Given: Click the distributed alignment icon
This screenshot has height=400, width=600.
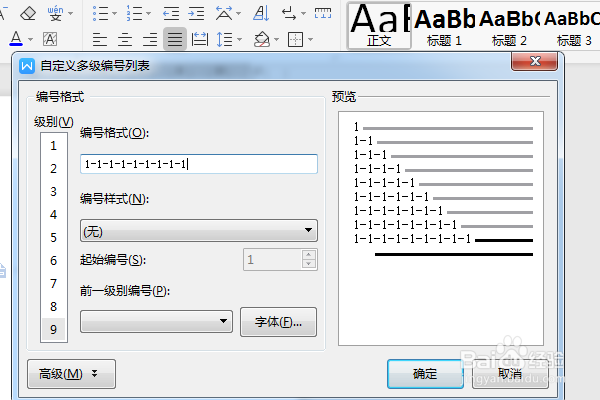Looking at the screenshot, I should pos(200,39).
